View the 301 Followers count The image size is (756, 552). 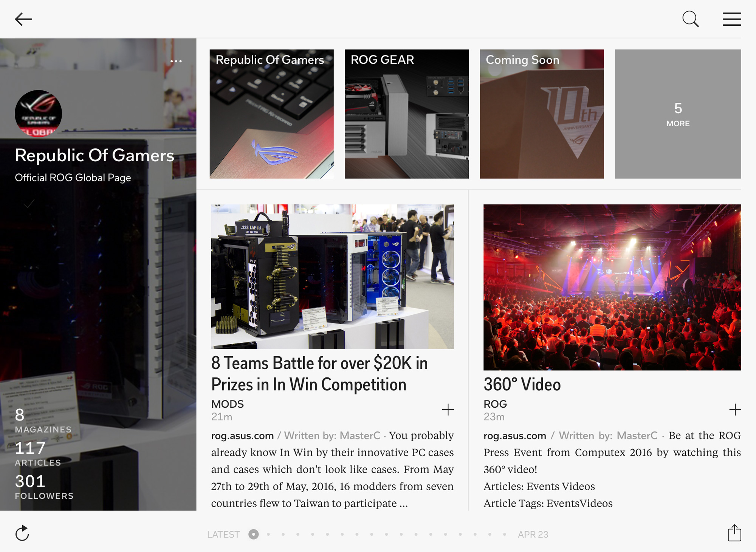click(44, 487)
